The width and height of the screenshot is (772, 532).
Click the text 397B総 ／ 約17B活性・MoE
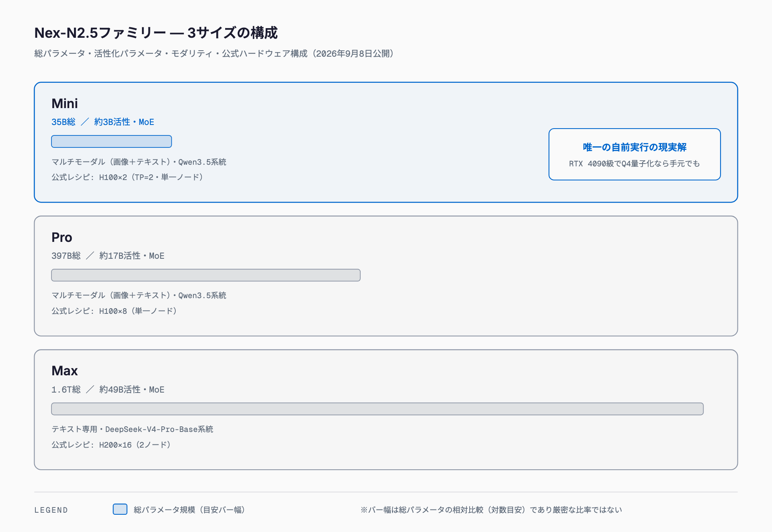pos(108,256)
